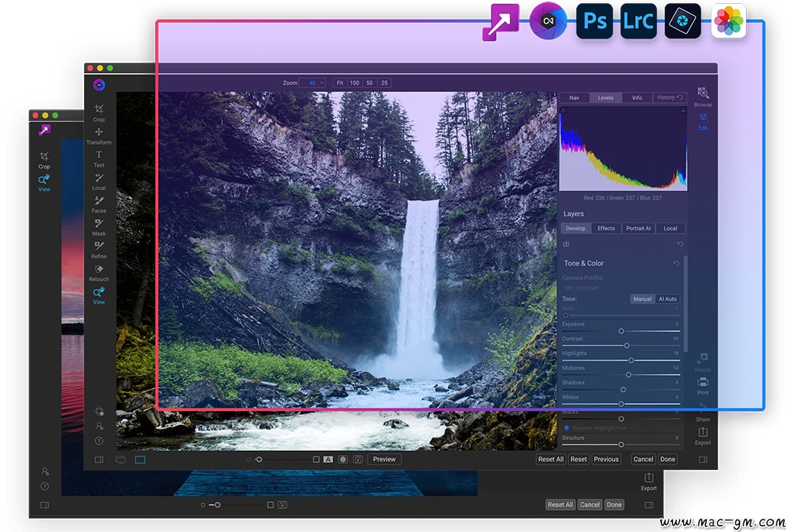786x532 pixels.
Task: Click Reset All in the front window
Action: (550, 460)
